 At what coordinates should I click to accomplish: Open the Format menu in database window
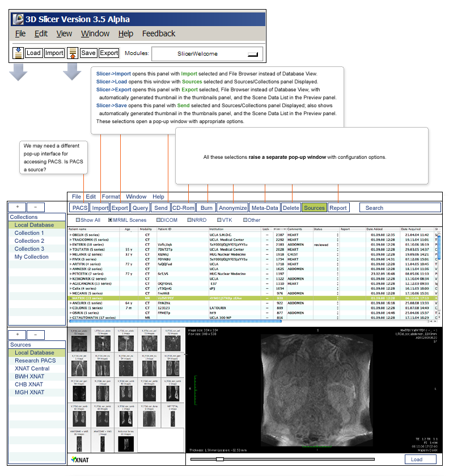tap(111, 197)
